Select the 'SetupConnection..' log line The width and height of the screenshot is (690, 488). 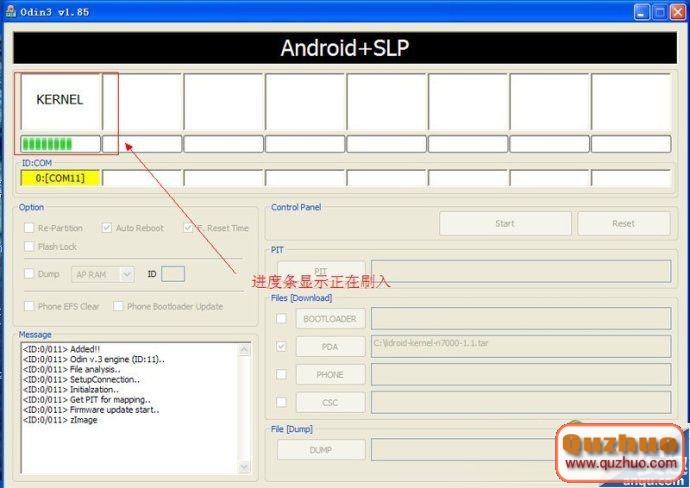[x=81, y=379]
